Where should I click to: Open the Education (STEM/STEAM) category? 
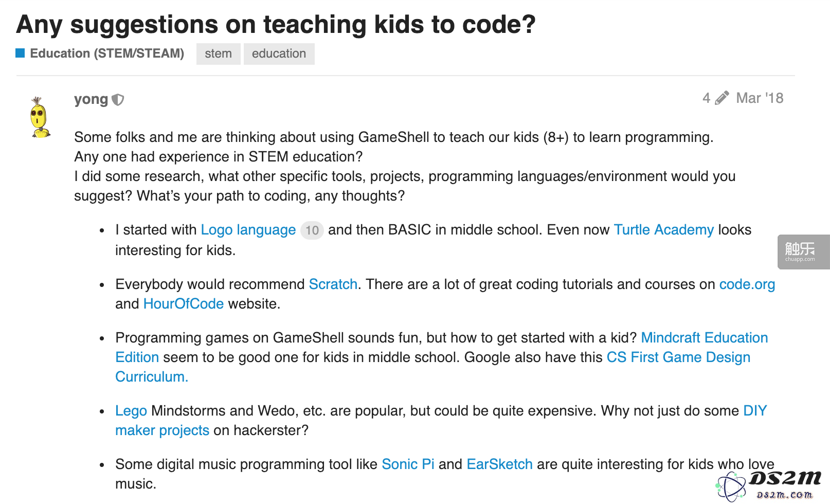(x=107, y=53)
